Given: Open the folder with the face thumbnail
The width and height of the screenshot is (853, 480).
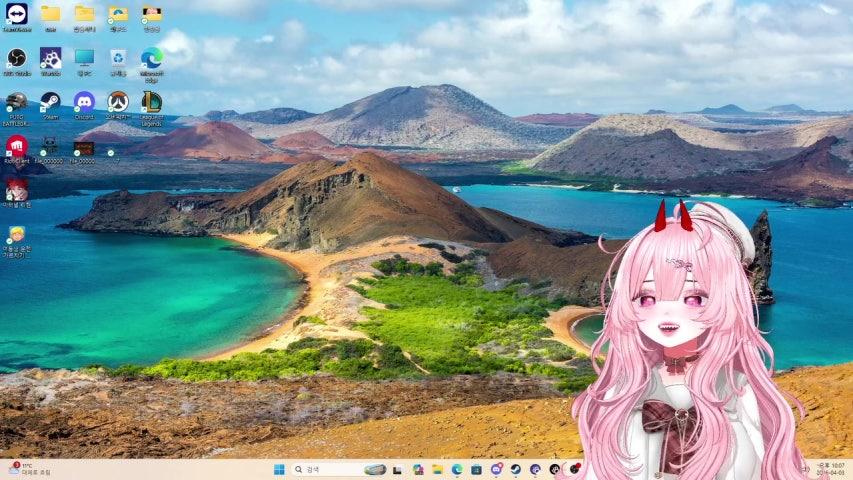Looking at the screenshot, I should [x=152, y=17].
